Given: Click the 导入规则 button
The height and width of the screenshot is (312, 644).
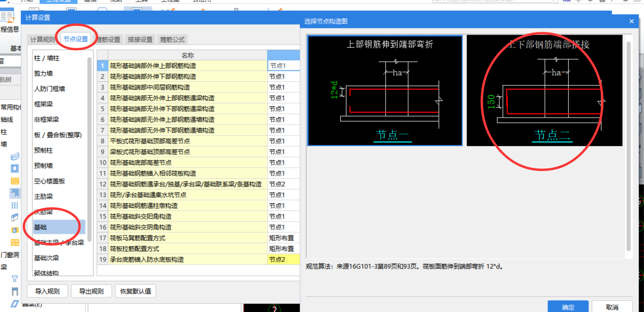Looking at the screenshot, I should tap(47, 291).
